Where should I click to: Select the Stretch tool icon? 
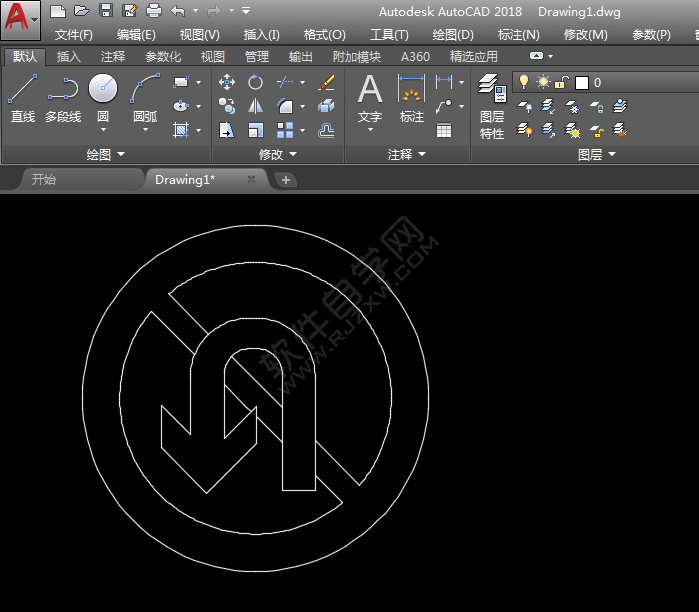[x=227, y=131]
